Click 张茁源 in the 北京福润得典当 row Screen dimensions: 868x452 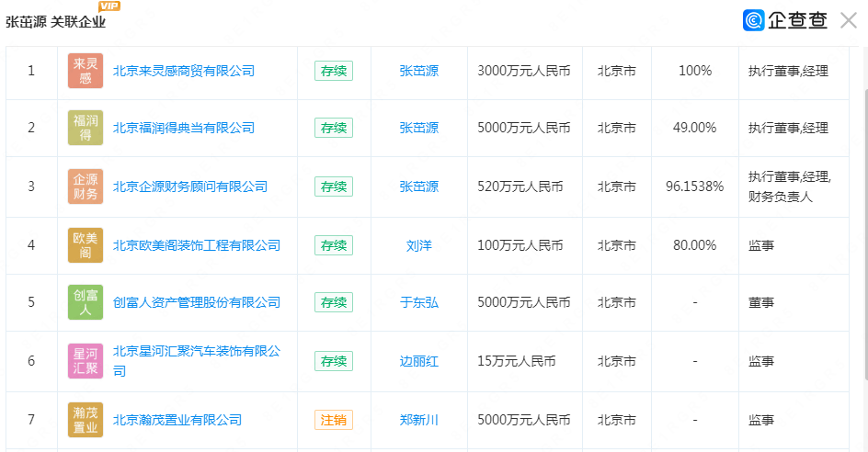pyautogui.click(x=419, y=128)
